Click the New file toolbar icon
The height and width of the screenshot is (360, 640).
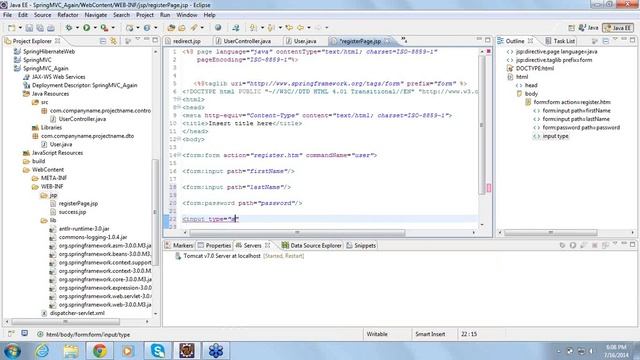11,28
